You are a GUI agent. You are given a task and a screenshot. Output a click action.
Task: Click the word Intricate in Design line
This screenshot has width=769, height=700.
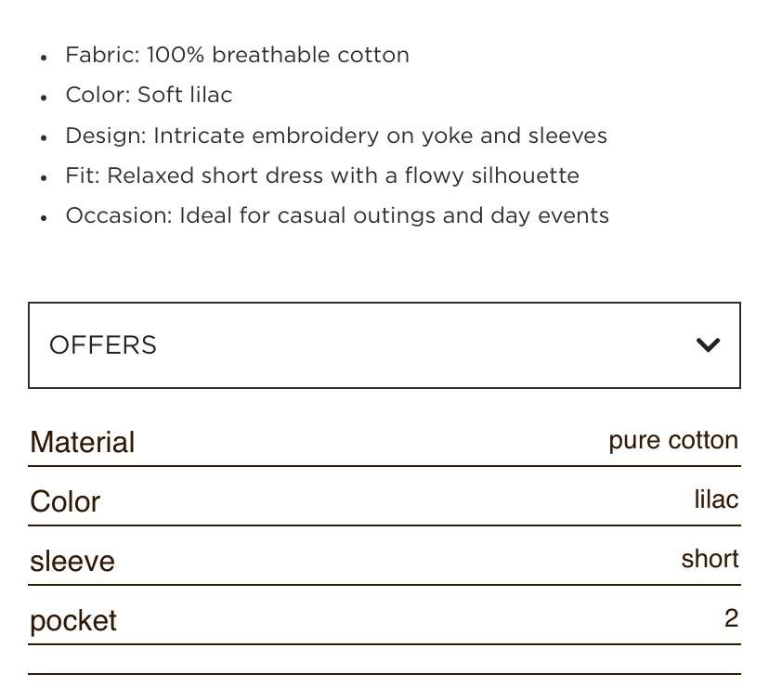199,136
